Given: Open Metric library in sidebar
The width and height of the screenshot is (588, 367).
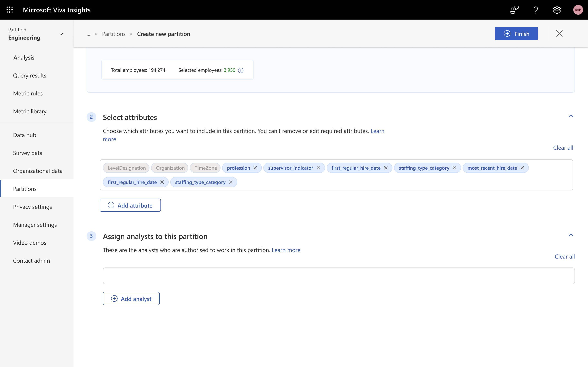Looking at the screenshot, I should point(30,111).
